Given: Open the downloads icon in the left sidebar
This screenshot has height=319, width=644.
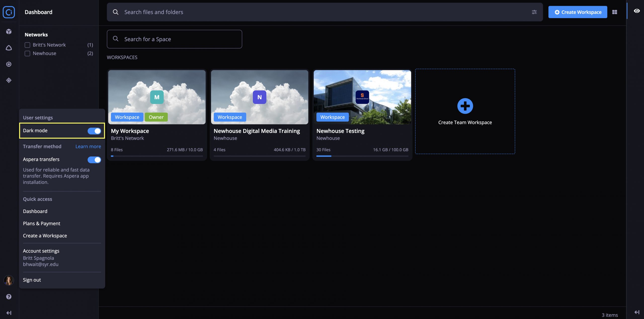Looking at the screenshot, I should point(9,64).
